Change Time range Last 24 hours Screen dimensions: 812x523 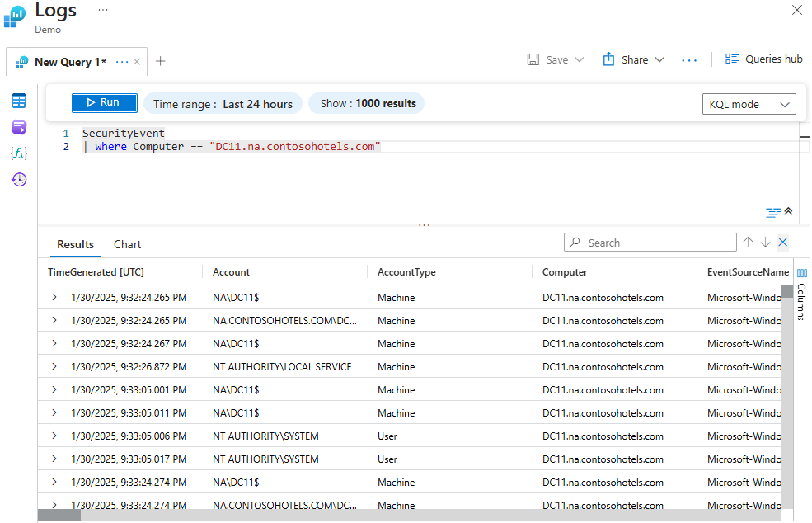click(x=223, y=104)
